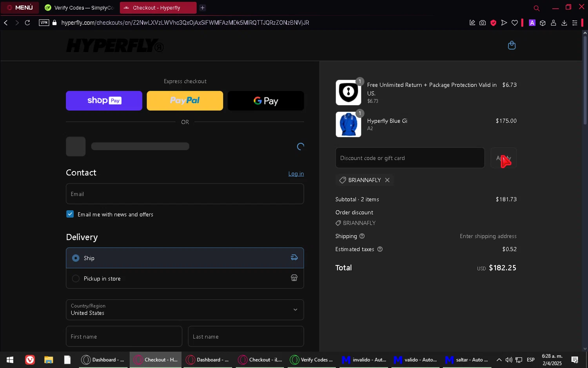The height and width of the screenshot is (368, 588).
Task: Open the snapshot camera icon in toolbar
Action: tap(483, 23)
